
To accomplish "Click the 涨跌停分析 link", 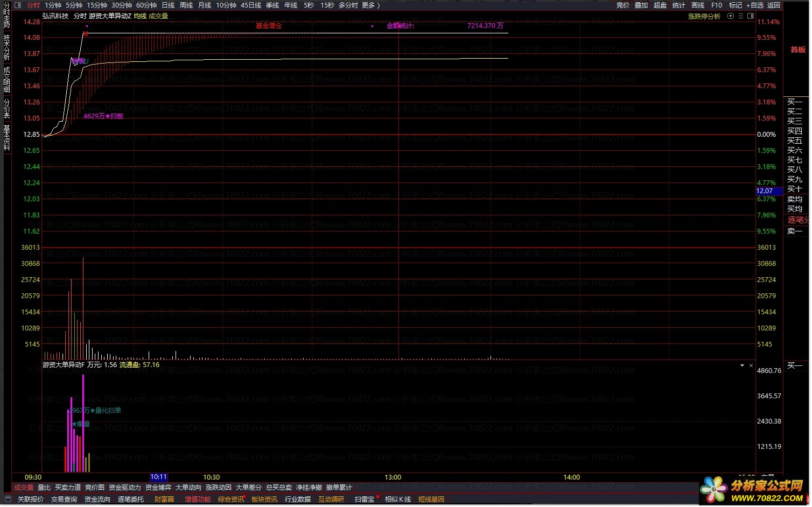I will pyautogui.click(x=704, y=17).
